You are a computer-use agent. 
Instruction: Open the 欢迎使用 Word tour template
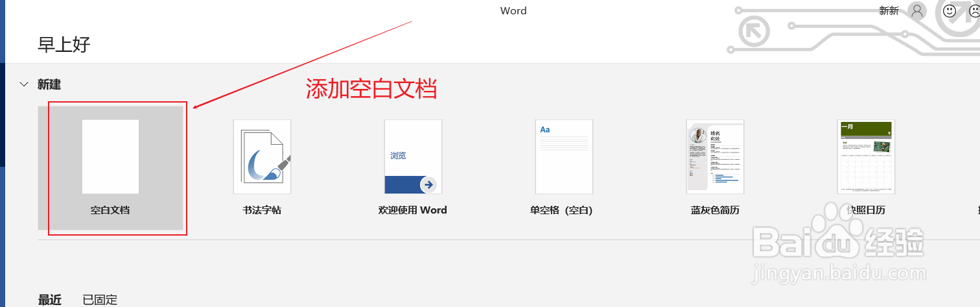point(413,156)
